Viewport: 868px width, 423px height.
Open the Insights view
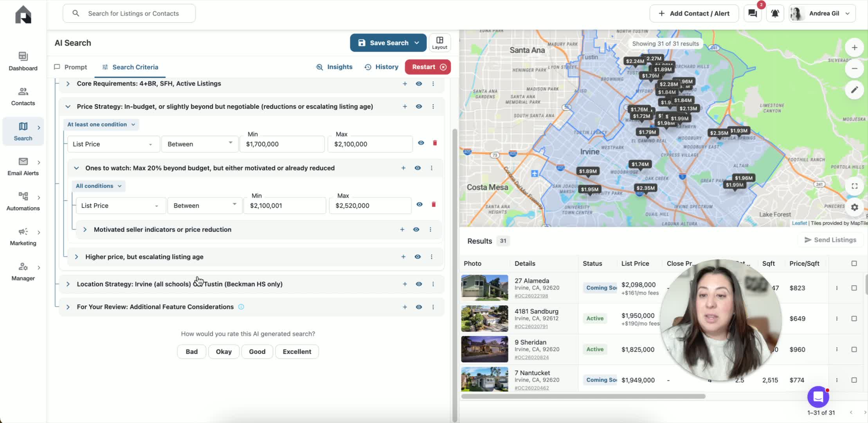click(x=334, y=67)
